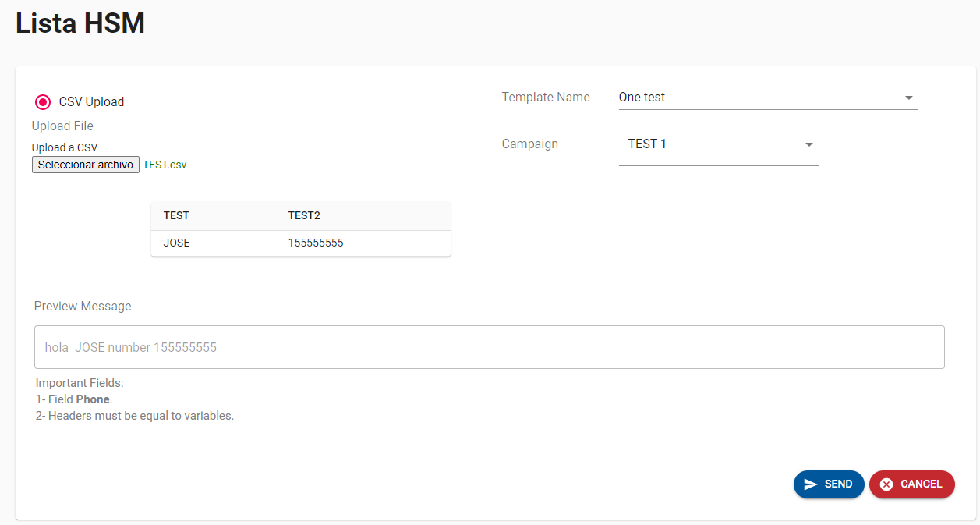Click the TEST2 column header
This screenshot has height=525, width=980.
point(304,216)
